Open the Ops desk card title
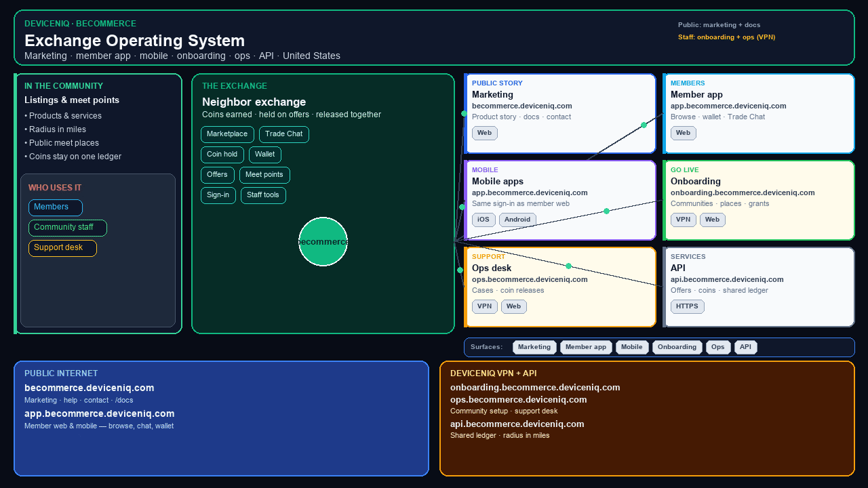 [492, 268]
